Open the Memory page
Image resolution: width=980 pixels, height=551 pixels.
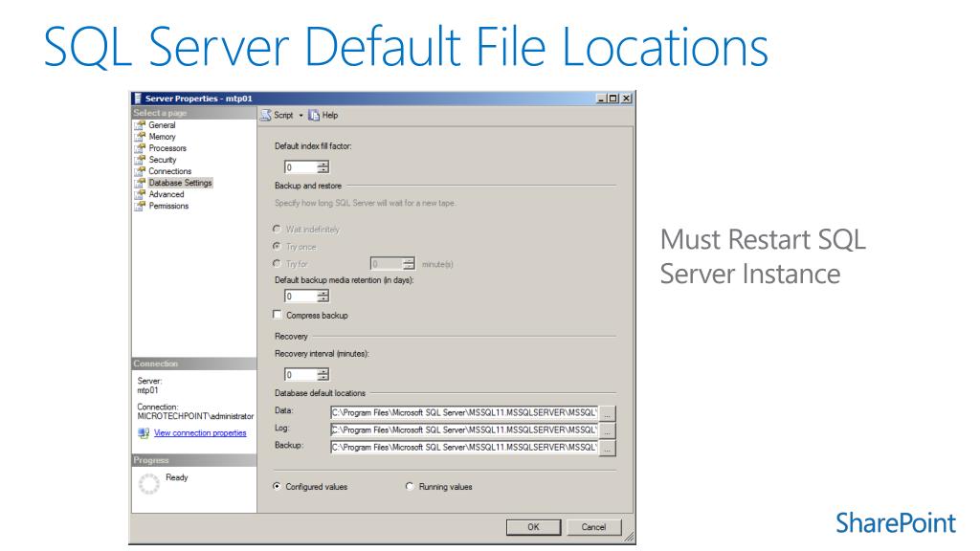point(162,137)
